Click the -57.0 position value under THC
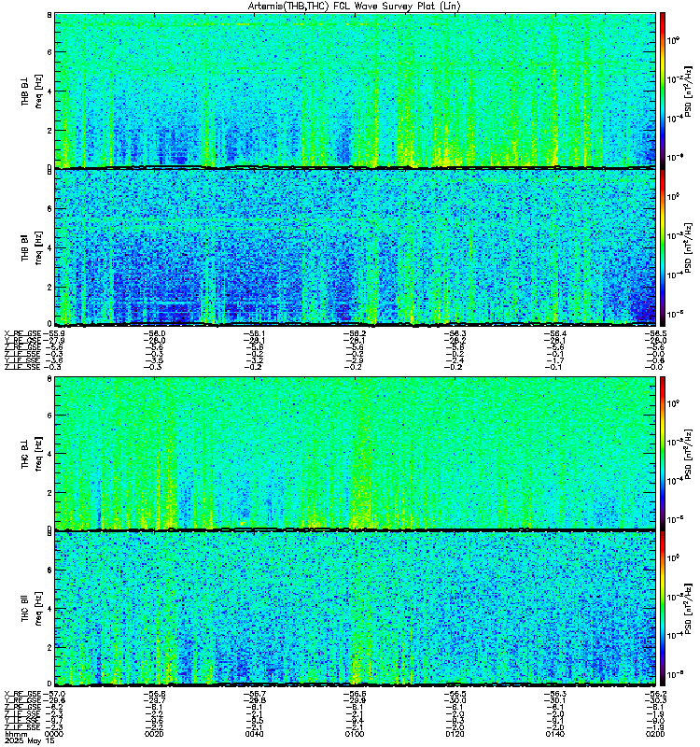 point(54,694)
